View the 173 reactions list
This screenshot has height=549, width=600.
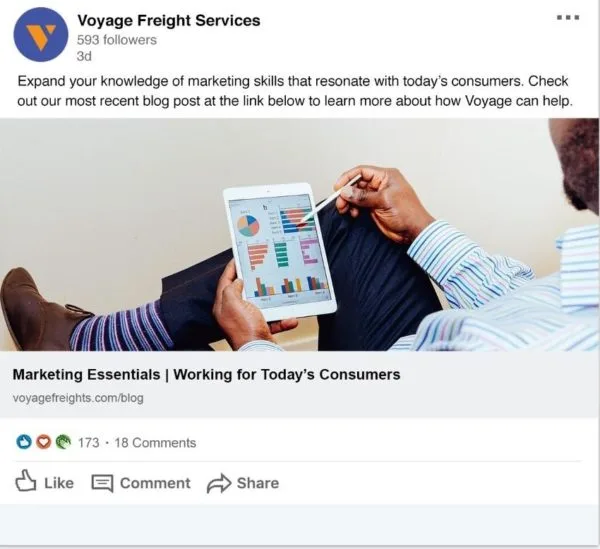click(x=88, y=442)
